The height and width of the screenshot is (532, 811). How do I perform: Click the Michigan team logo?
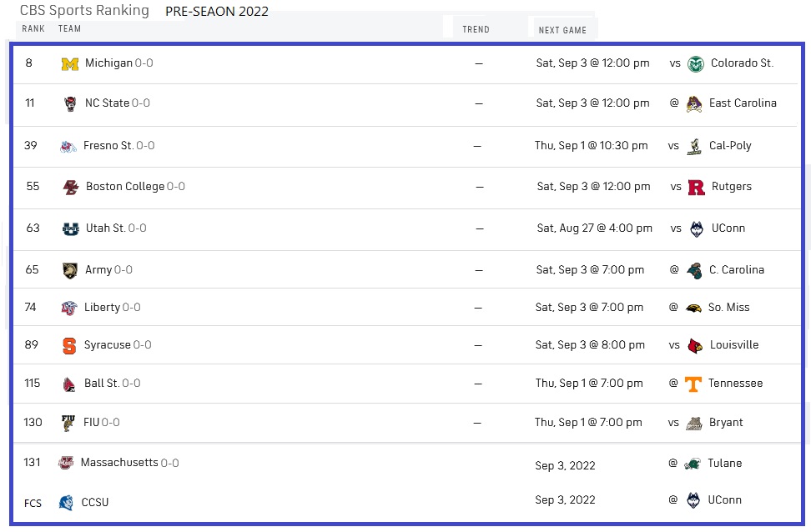[70, 63]
